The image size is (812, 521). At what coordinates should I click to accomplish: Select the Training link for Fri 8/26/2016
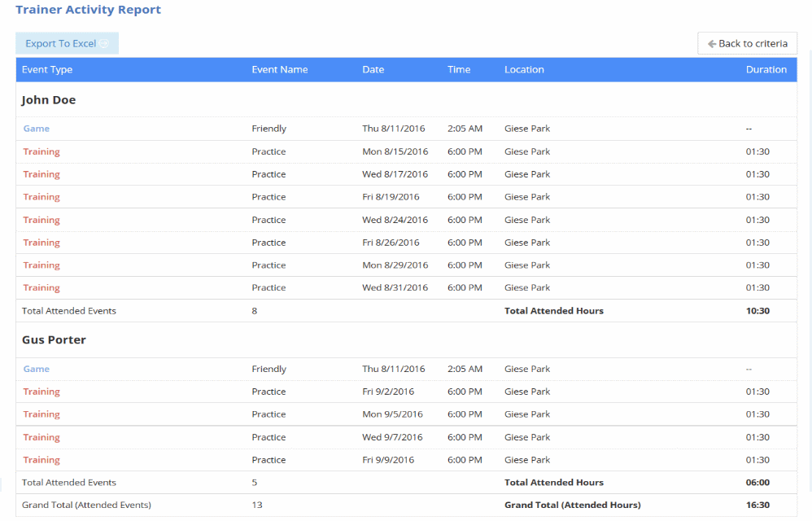[41, 243]
